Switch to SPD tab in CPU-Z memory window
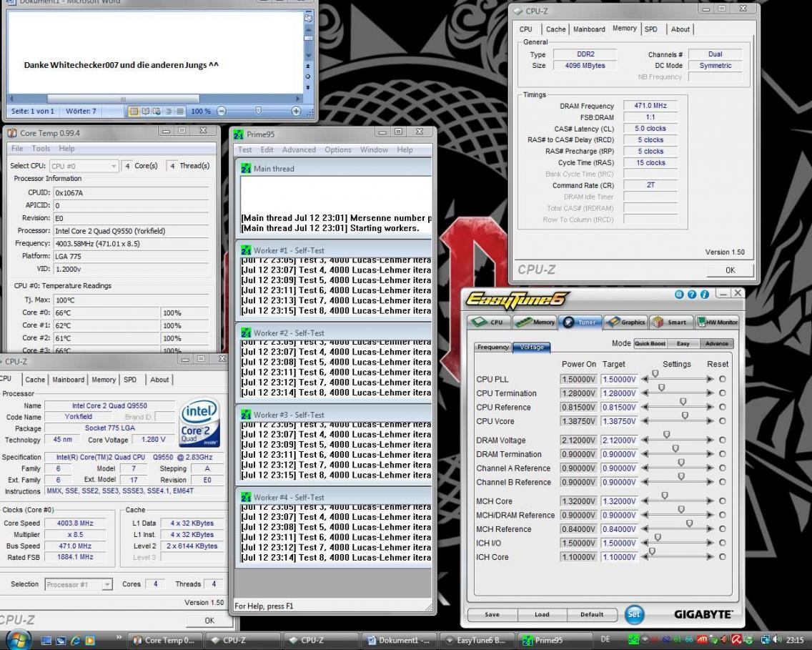 tap(651, 29)
